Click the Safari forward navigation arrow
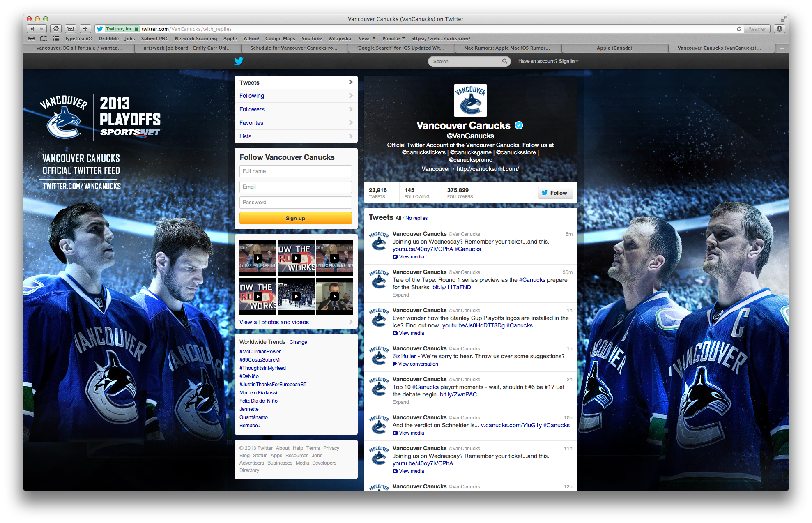This screenshot has height=523, width=812. (41, 29)
